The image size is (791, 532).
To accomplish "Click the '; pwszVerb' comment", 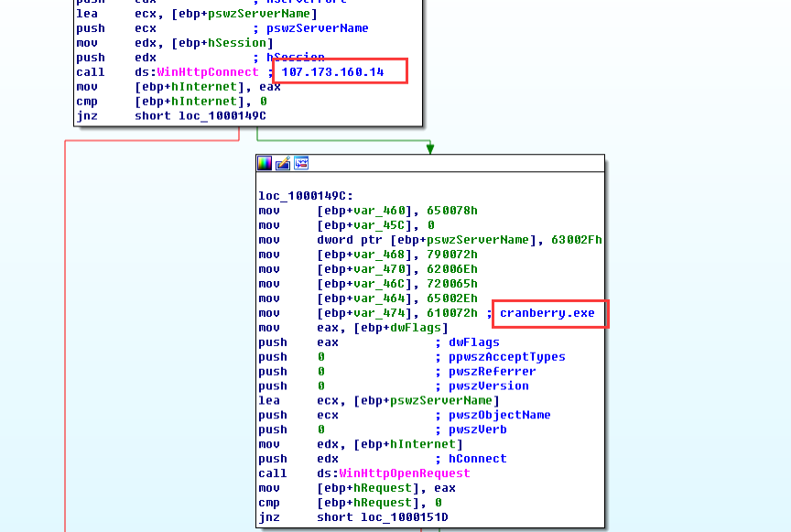I will coord(471,429).
